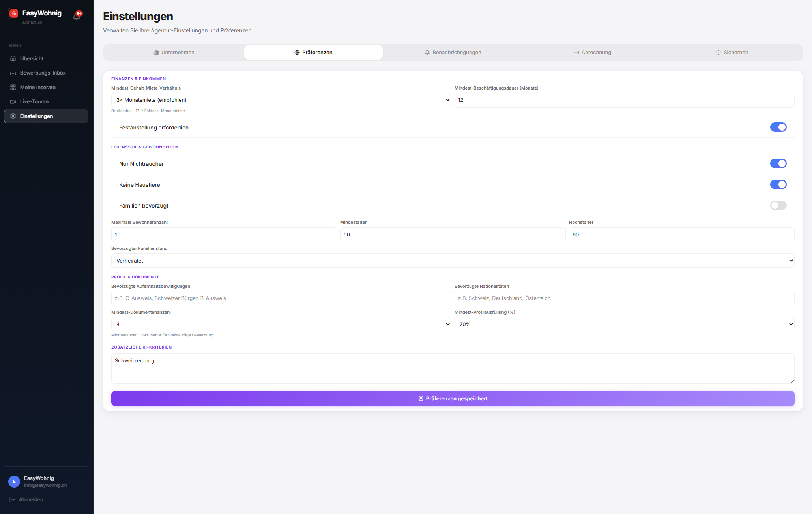Switch to the Benachrichtigungen tab
The image size is (812, 514).
coord(453,52)
